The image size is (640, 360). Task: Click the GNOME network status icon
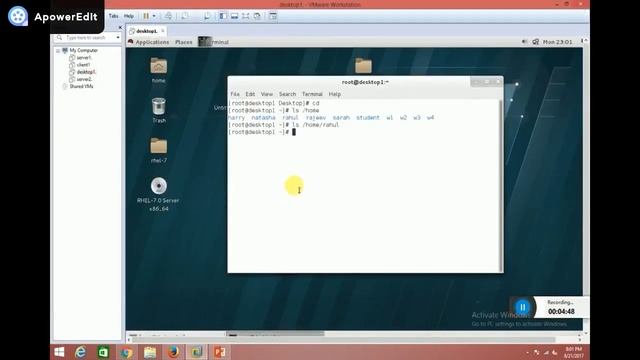536,42
